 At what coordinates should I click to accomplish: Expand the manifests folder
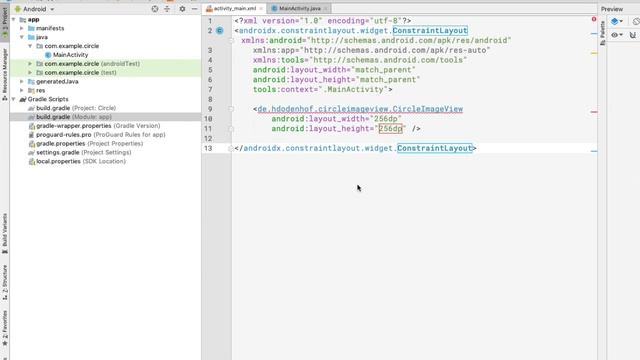[x=22, y=28]
